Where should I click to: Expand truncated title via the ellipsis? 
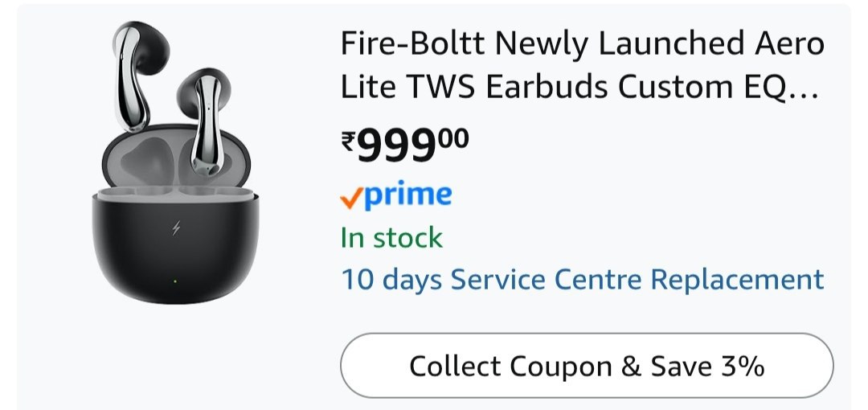(x=802, y=88)
